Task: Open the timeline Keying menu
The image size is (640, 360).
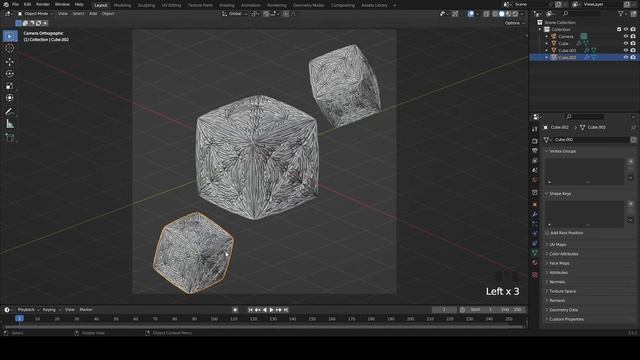Action: tap(51, 310)
